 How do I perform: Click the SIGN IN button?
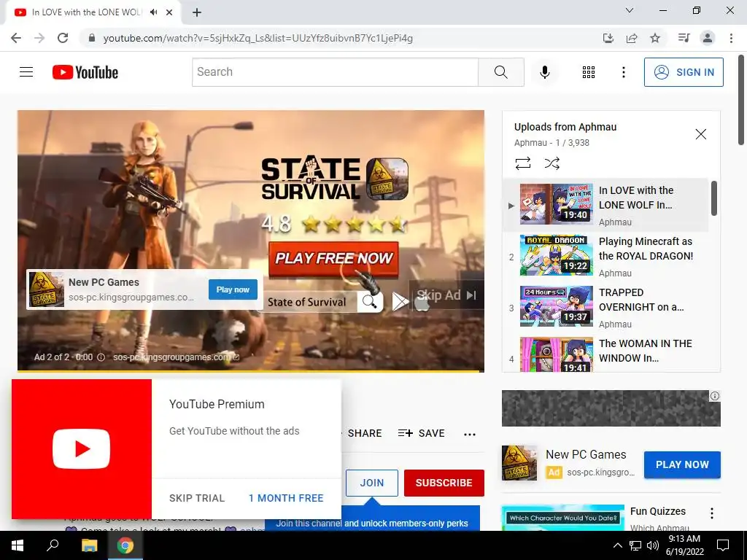coord(683,72)
